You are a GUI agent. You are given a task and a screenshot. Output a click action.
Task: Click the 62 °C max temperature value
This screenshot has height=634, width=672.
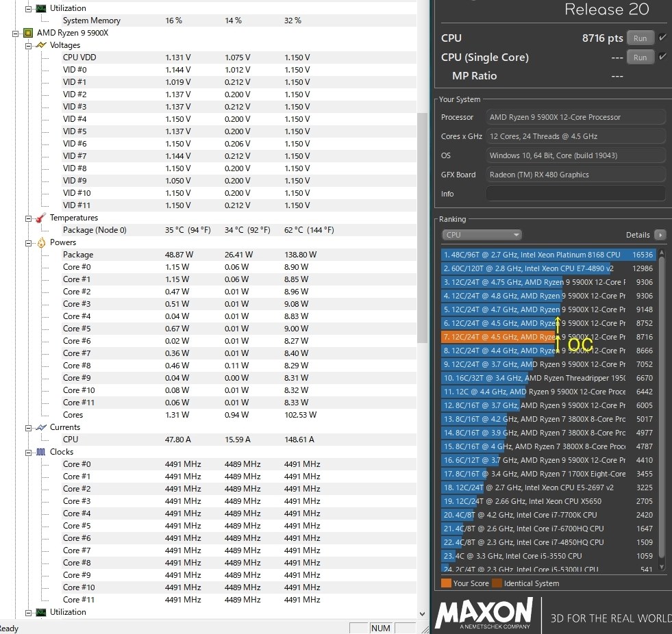coord(309,230)
